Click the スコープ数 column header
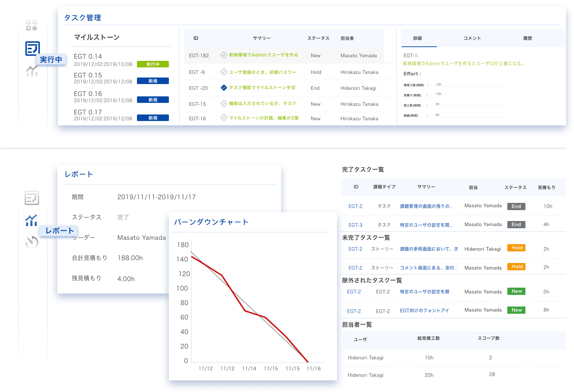Screen dimensions: 574x392 pyautogui.click(x=488, y=338)
